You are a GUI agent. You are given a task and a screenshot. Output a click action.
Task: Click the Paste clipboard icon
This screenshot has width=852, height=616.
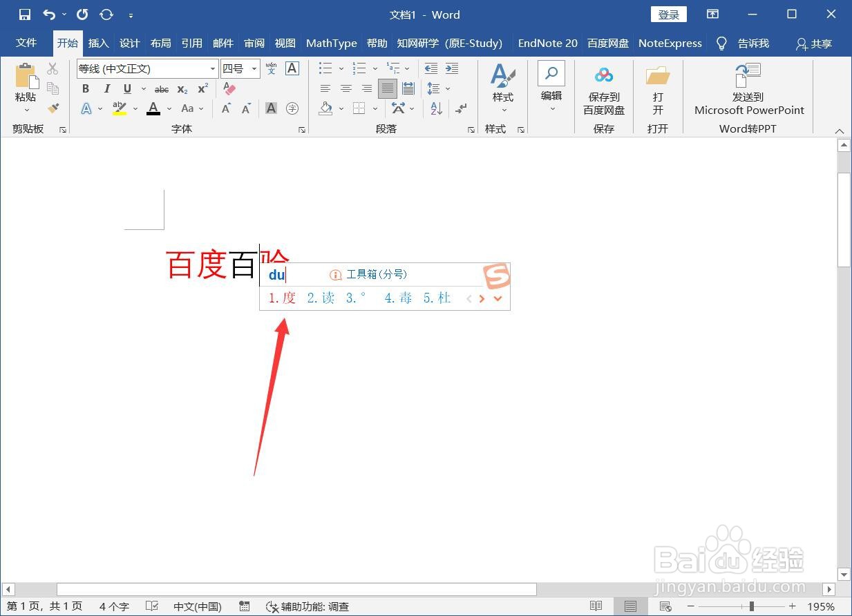26,76
